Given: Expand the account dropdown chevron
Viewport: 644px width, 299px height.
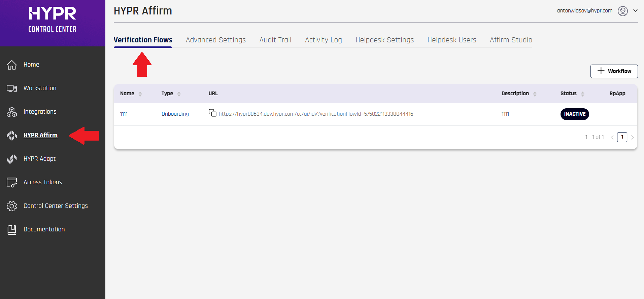Looking at the screenshot, I should [x=635, y=11].
